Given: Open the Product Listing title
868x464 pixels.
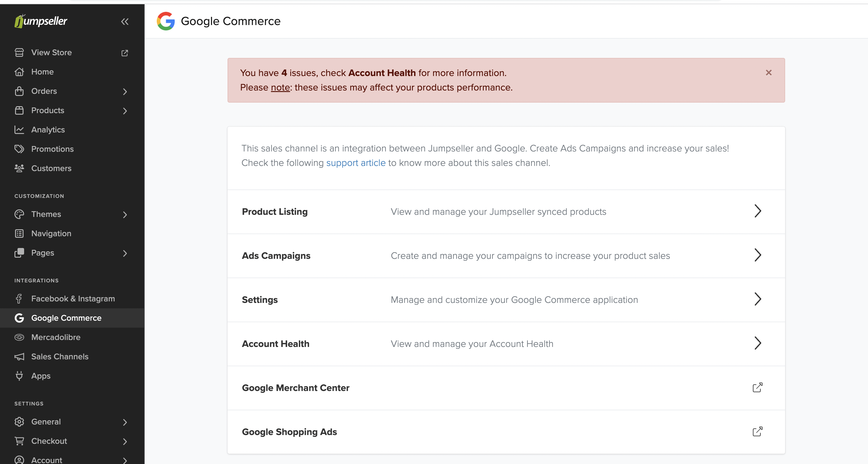Looking at the screenshot, I should tap(275, 212).
